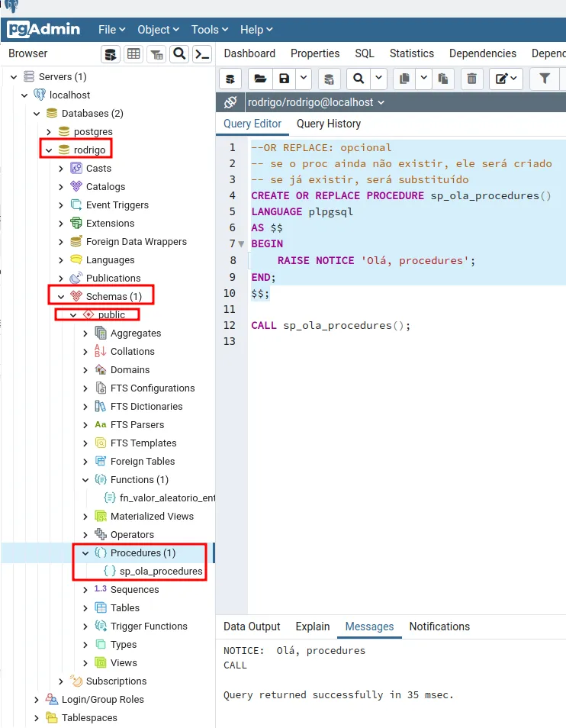Click the pgAdmin logo
This screenshot has width=566, height=728.
(x=43, y=29)
